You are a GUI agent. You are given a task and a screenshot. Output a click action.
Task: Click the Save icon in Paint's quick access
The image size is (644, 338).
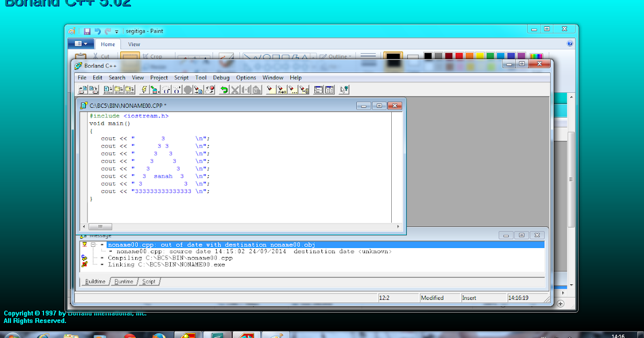click(x=87, y=31)
